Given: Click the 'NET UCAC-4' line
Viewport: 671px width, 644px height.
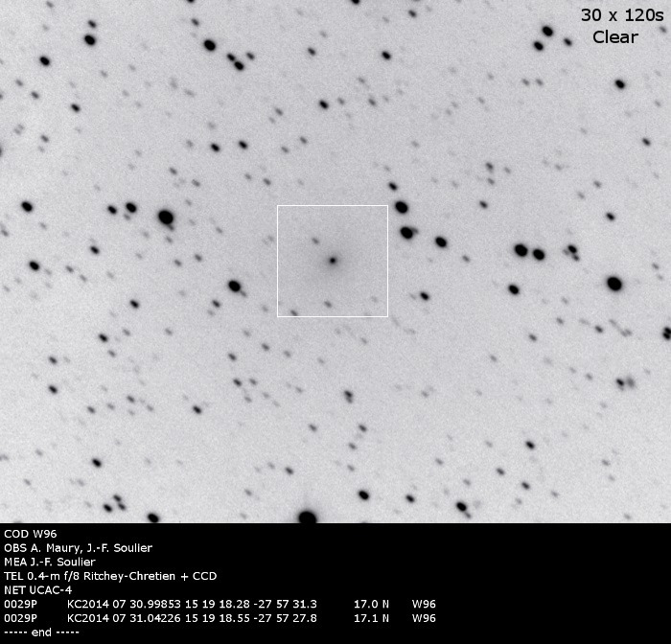Looking at the screenshot, I should [38, 590].
